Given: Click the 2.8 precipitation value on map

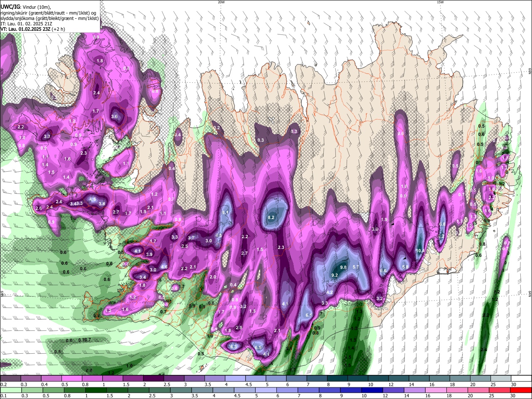Looking at the screenshot, I should [239, 328].
